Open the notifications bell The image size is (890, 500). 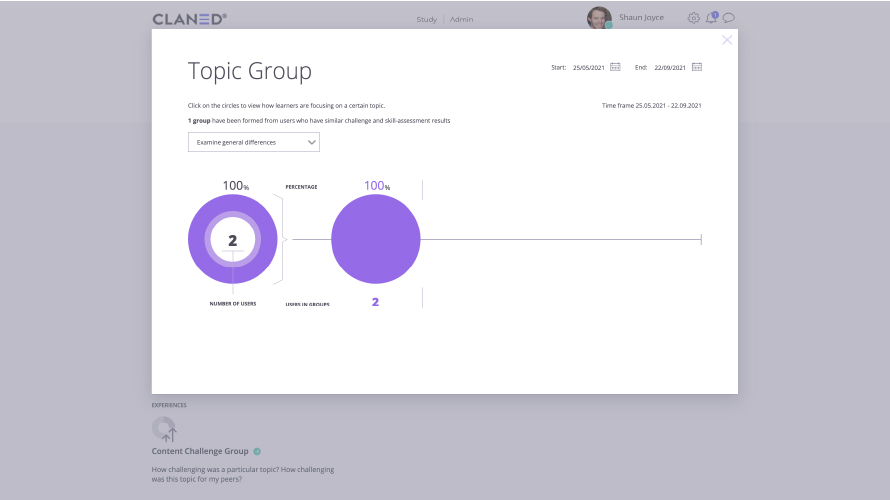point(711,18)
